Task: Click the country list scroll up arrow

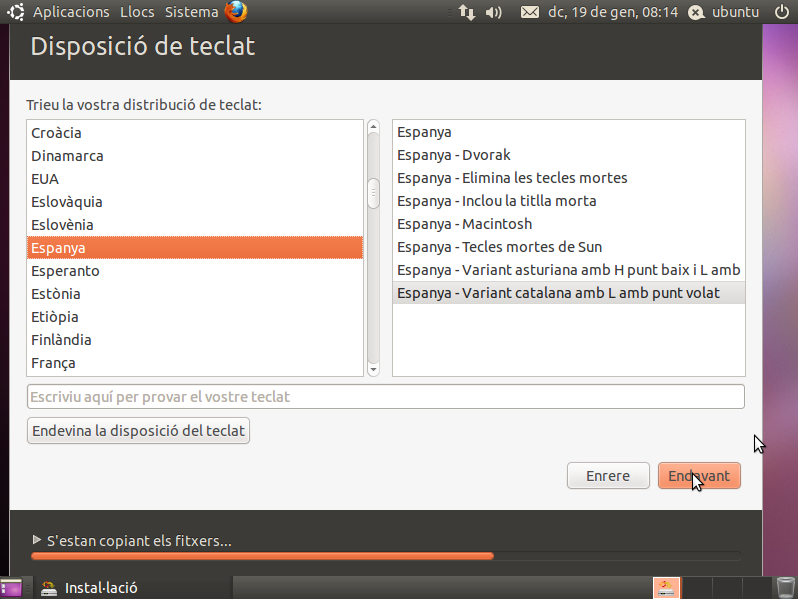Action: pyautogui.click(x=374, y=126)
